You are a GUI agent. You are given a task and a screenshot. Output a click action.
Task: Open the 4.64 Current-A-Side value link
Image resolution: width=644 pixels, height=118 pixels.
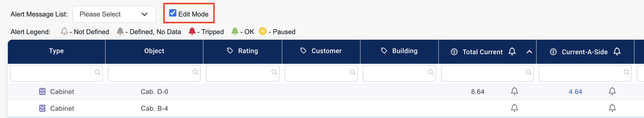tap(575, 92)
